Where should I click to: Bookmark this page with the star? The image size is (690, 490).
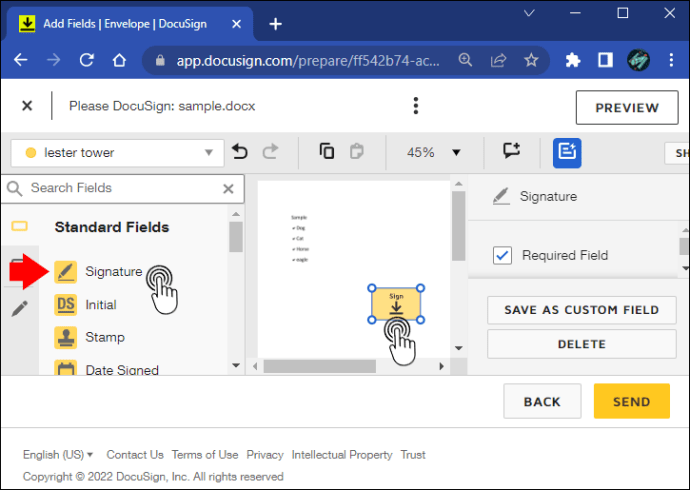point(531,60)
